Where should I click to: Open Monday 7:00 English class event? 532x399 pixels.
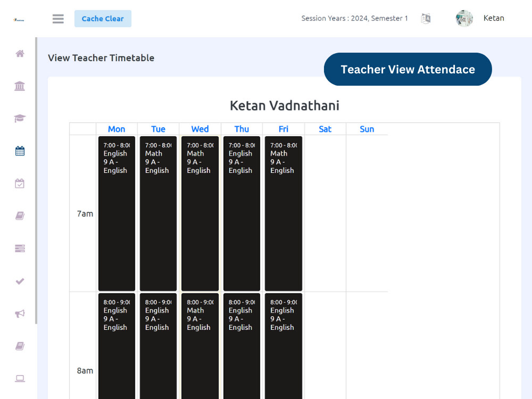(x=117, y=214)
